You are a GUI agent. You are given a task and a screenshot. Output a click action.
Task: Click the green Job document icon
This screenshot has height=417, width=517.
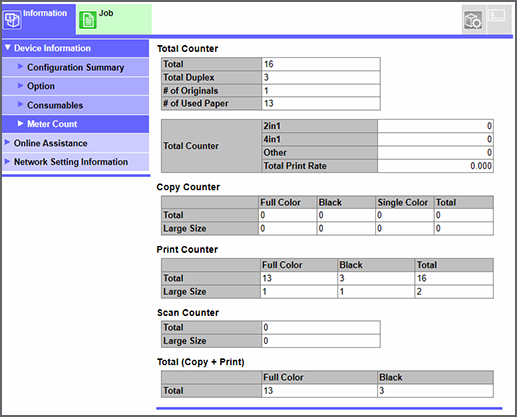tap(88, 20)
